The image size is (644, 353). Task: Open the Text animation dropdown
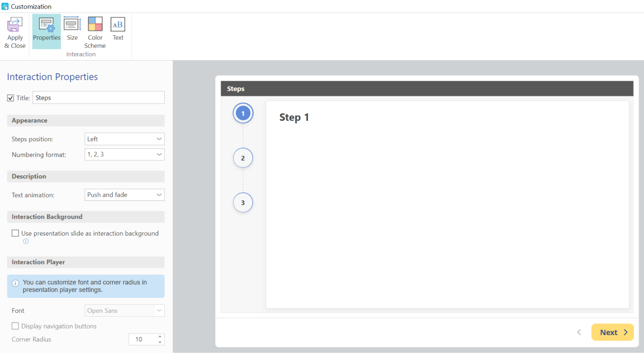click(x=124, y=195)
